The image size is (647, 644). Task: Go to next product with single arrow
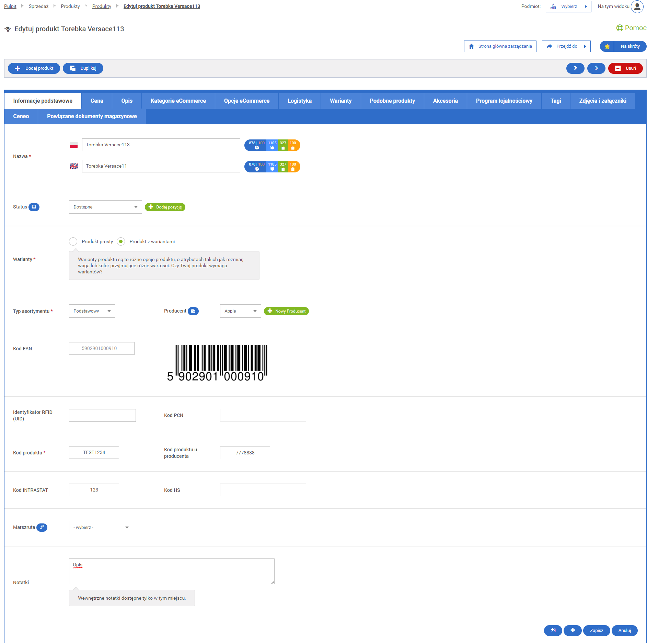coord(575,68)
